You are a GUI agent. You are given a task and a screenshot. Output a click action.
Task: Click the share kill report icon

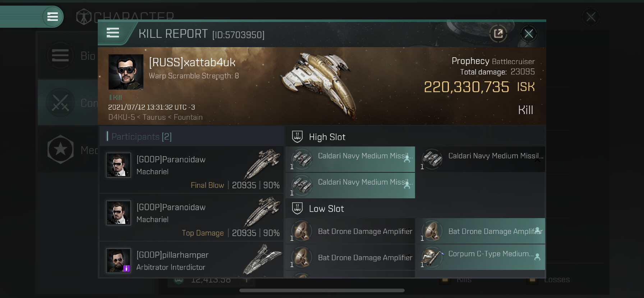pyautogui.click(x=498, y=34)
